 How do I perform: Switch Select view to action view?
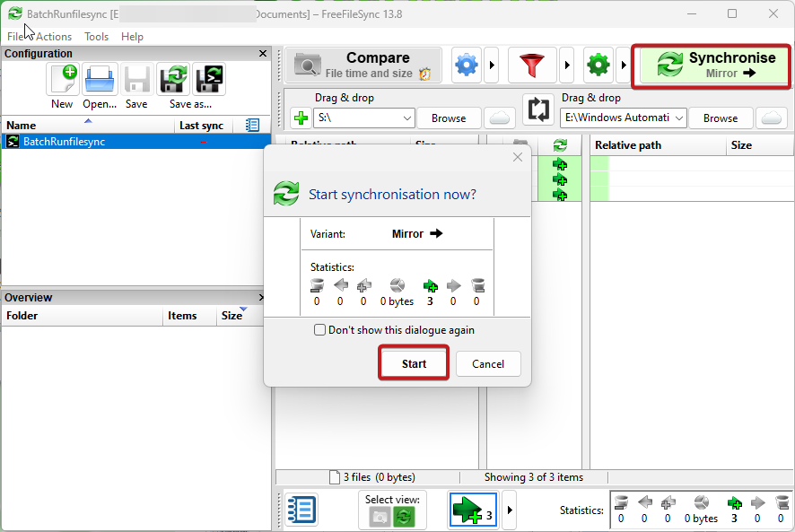pyautogui.click(x=404, y=518)
